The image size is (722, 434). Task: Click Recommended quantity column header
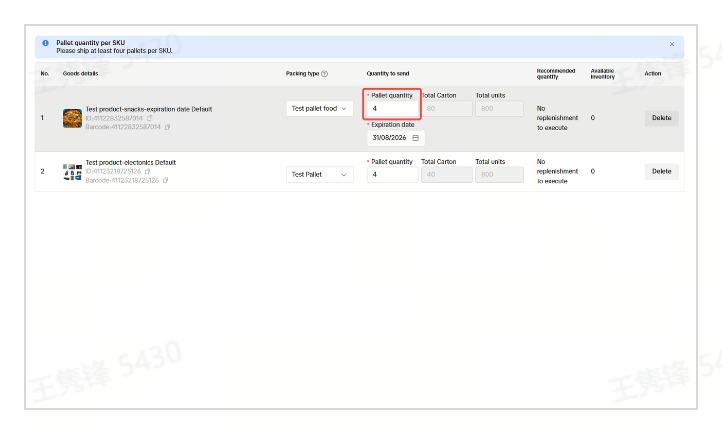(x=556, y=74)
